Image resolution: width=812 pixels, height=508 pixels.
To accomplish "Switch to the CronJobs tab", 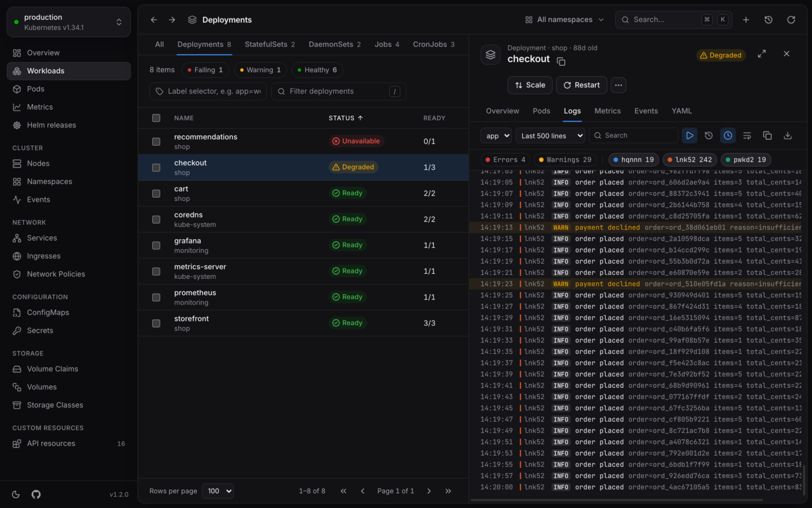I will click(x=434, y=45).
